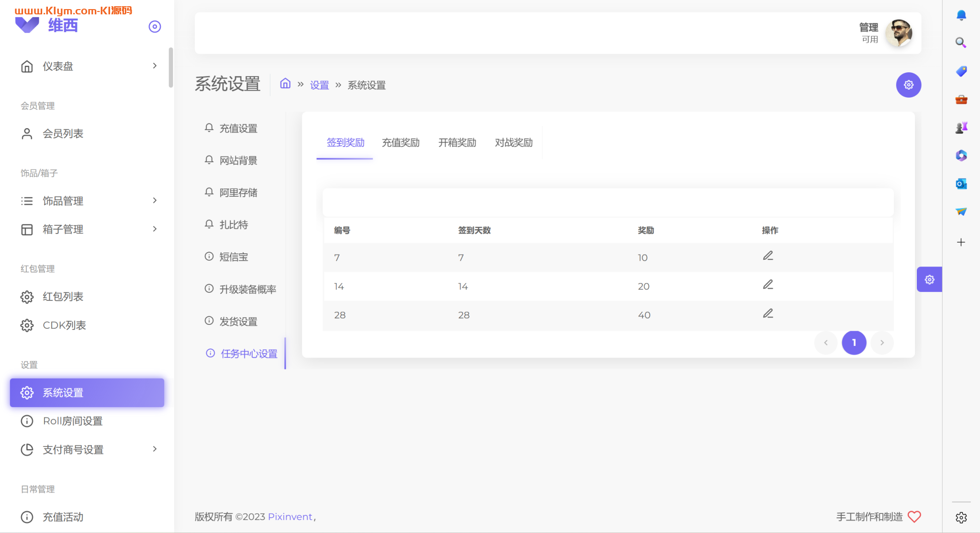The height and width of the screenshot is (533, 980).
Task: Click the Pixinvent footer link
Action: [x=290, y=517]
